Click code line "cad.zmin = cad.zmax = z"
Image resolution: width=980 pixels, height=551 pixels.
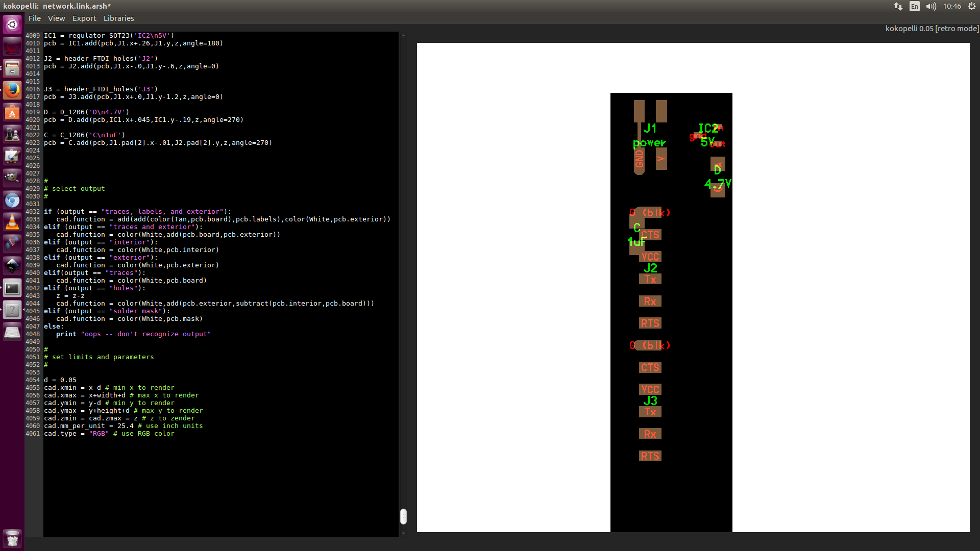[119, 418]
